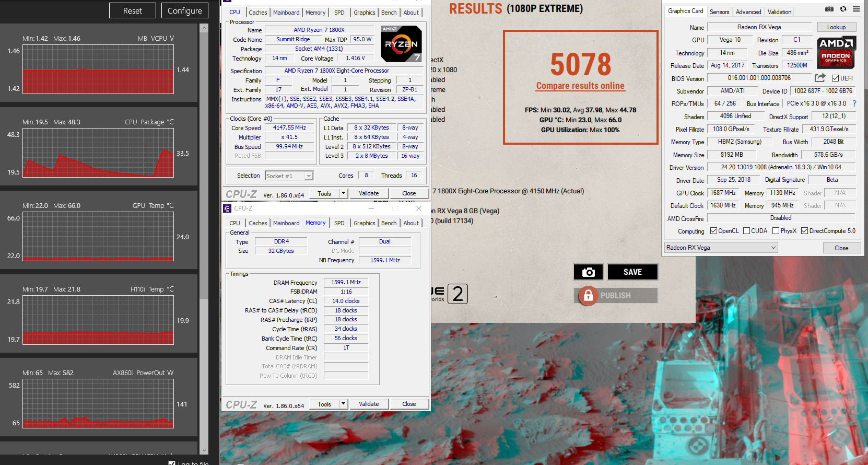Click the BIOS export arrow icon in GPU-Z

click(x=820, y=78)
